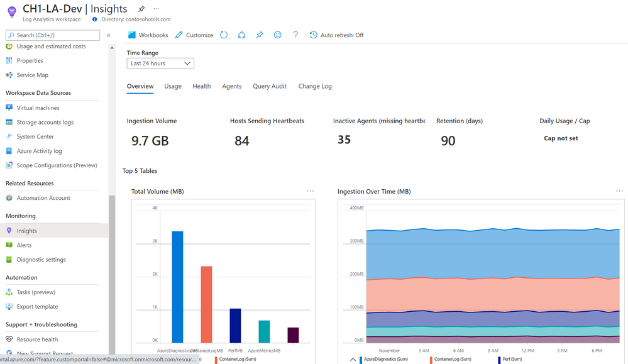The image size is (628, 364).
Task: Click the smiley feedback icon
Action: pyautogui.click(x=277, y=35)
